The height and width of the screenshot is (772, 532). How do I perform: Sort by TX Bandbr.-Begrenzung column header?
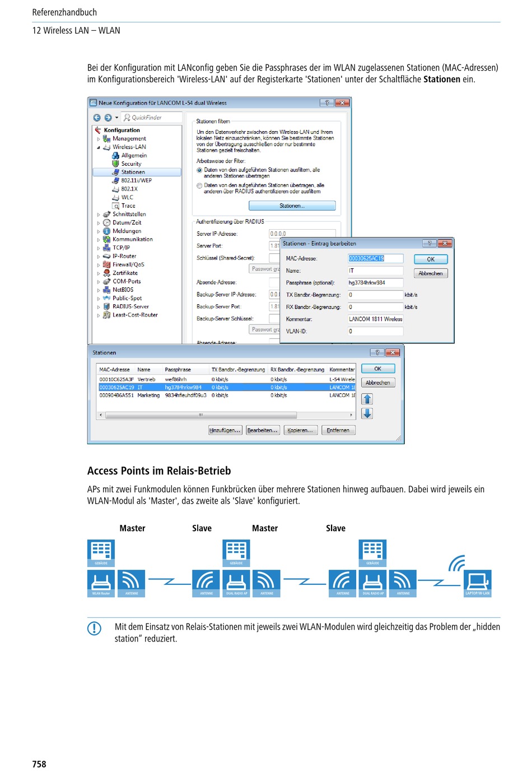coord(239,370)
